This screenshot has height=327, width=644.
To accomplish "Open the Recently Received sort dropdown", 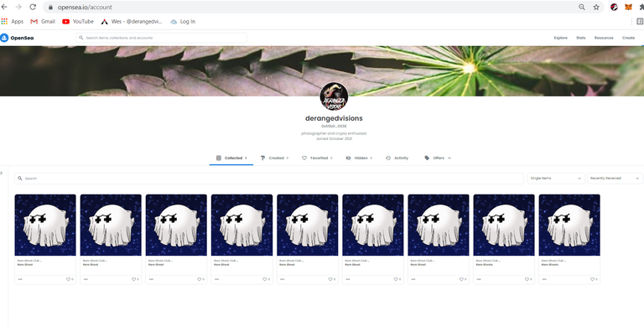I will (615, 179).
